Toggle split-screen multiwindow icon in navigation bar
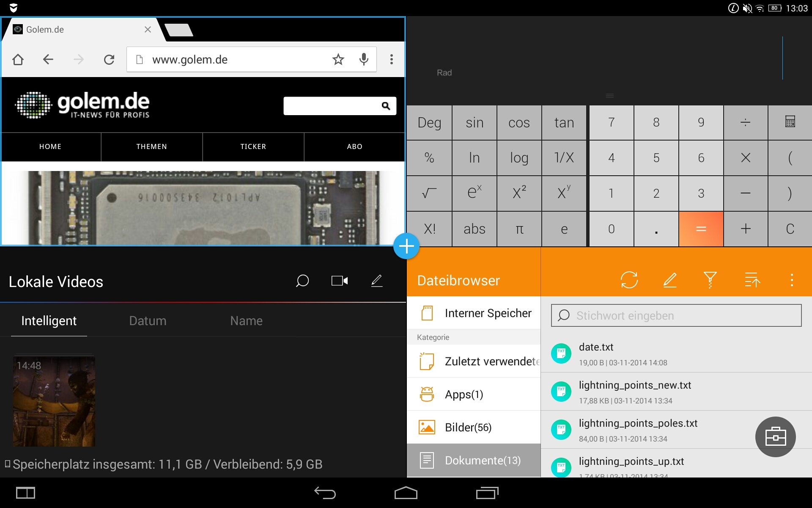The image size is (812, 508). click(x=25, y=493)
